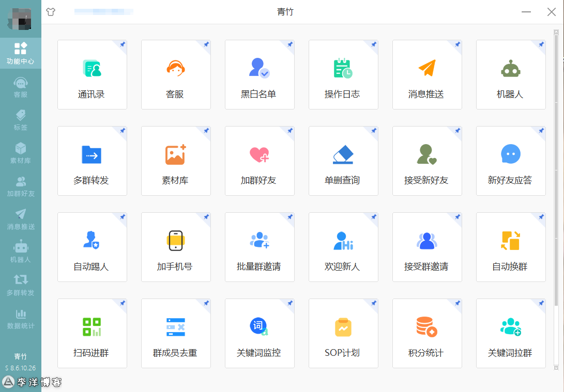Open the 素材库 material library card
The width and height of the screenshot is (564, 392).
(176, 161)
